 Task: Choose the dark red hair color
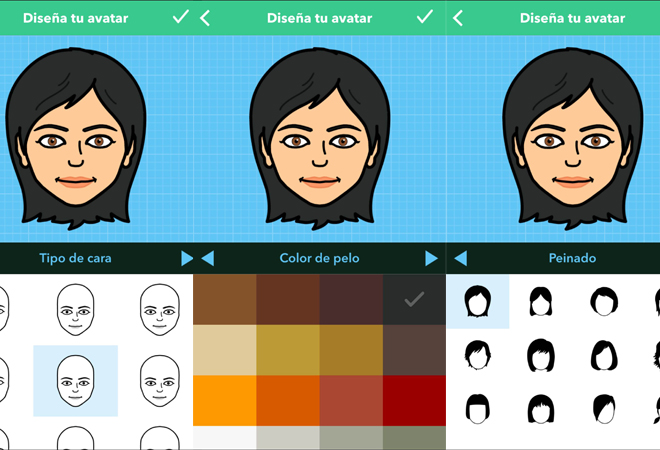(x=414, y=399)
